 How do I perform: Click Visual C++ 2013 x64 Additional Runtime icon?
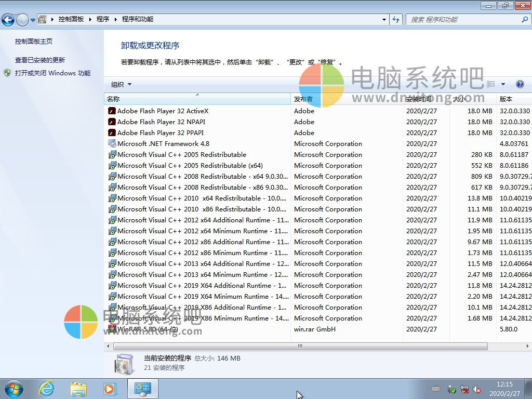112,263
